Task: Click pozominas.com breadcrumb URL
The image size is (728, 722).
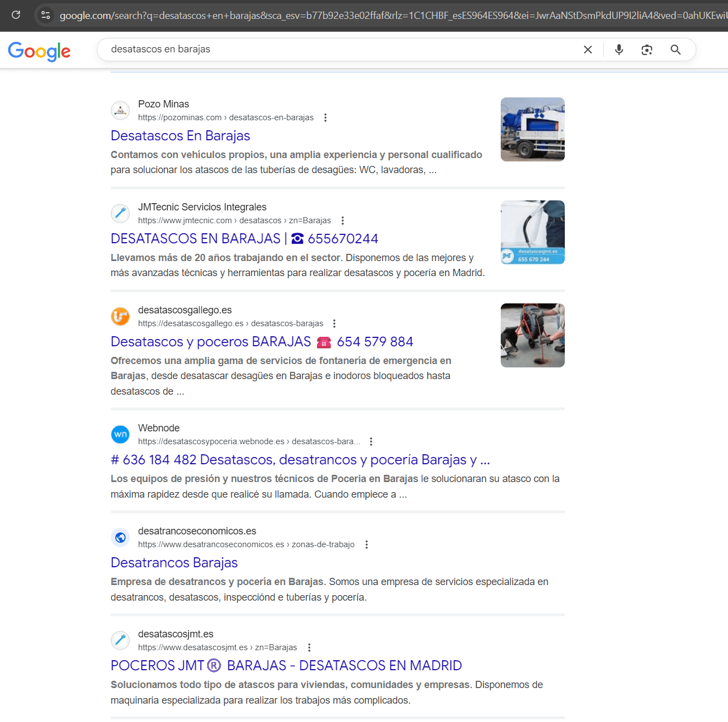Action: coord(226,117)
